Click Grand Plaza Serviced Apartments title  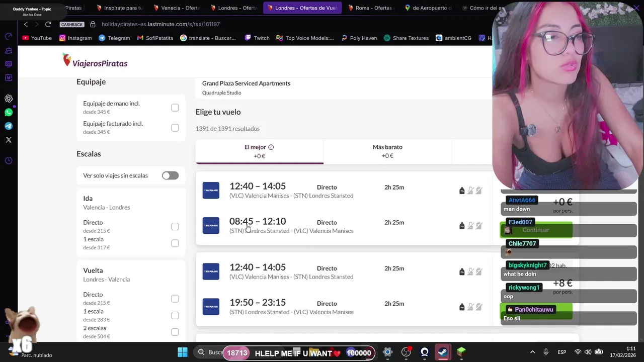(x=246, y=83)
